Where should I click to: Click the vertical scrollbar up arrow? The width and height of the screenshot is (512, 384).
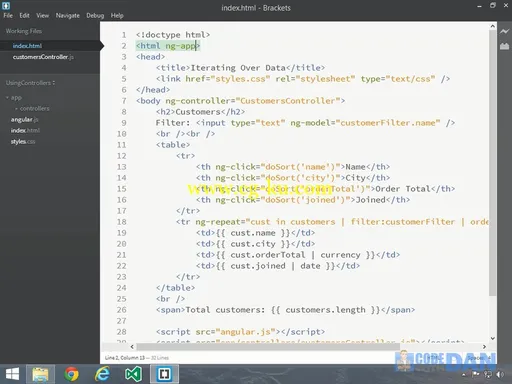click(x=493, y=26)
